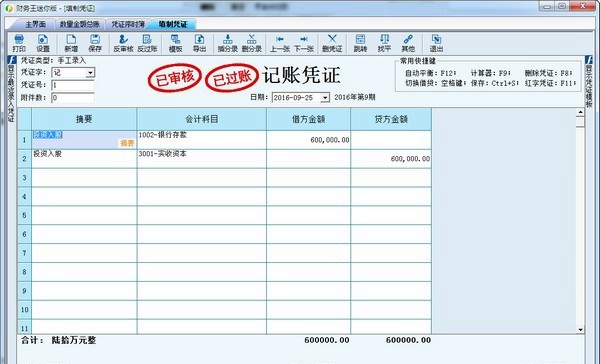Open 设置 settings from the toolbar
The image size is (600, 364).
43,43
